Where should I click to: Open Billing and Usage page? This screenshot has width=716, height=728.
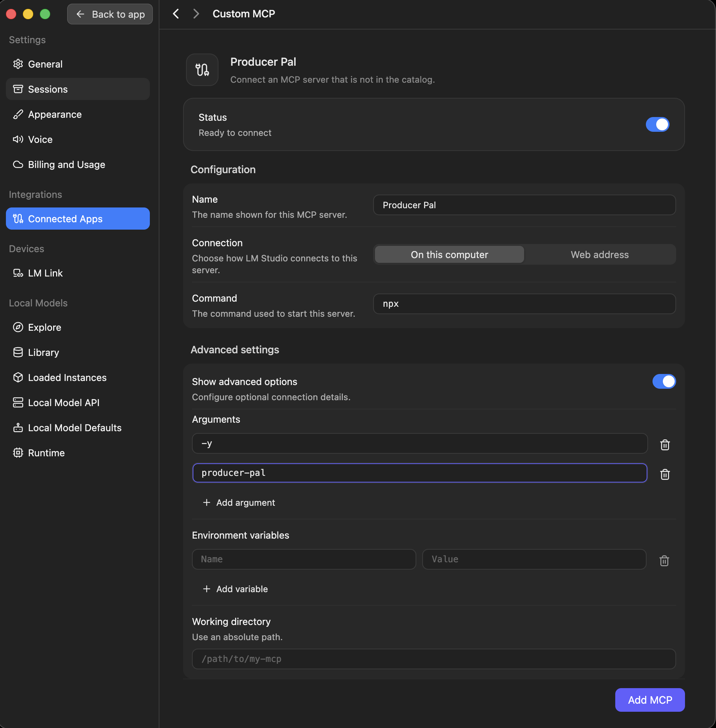tap(78, 165)
